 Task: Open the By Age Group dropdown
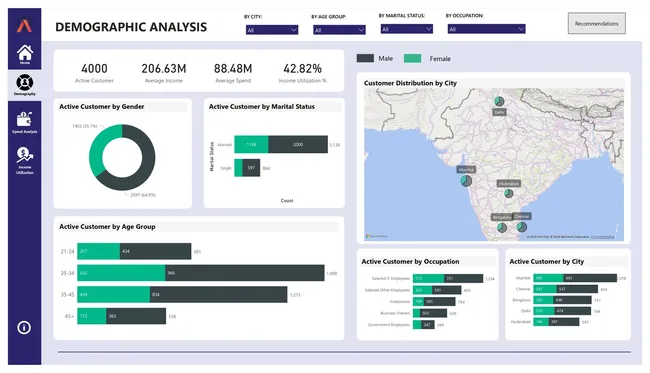tap(339, 30)
